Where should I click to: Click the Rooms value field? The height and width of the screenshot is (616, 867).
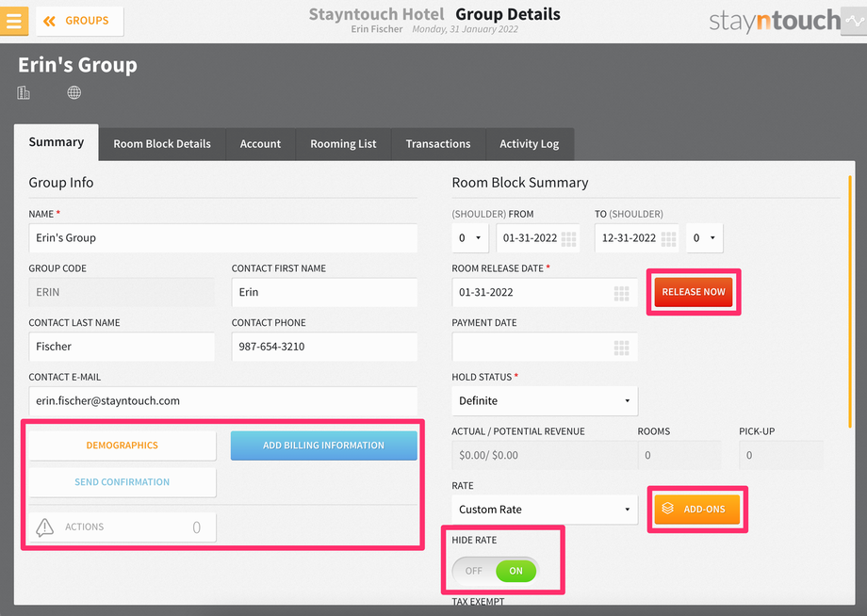click(679, 455)
